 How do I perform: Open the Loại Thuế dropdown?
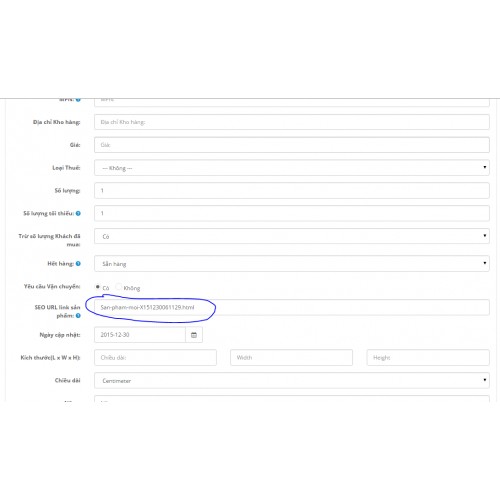pos(292,168)
